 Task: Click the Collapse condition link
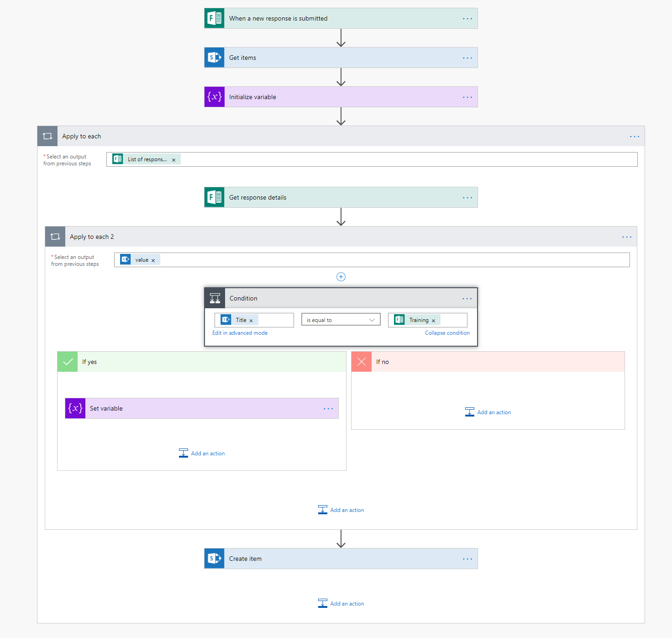tap(447, 333)
